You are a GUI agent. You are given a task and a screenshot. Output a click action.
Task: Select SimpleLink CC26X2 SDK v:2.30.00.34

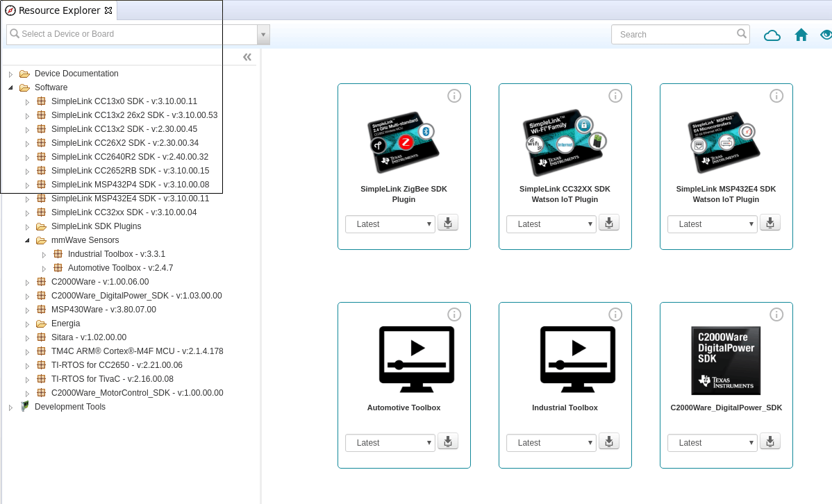pos(125,143)
